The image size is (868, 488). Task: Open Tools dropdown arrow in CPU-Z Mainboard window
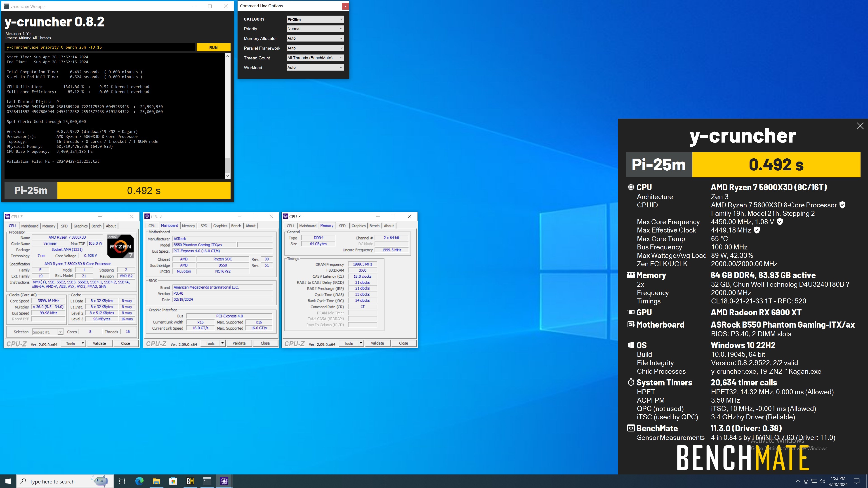click(x=222, y=343)
